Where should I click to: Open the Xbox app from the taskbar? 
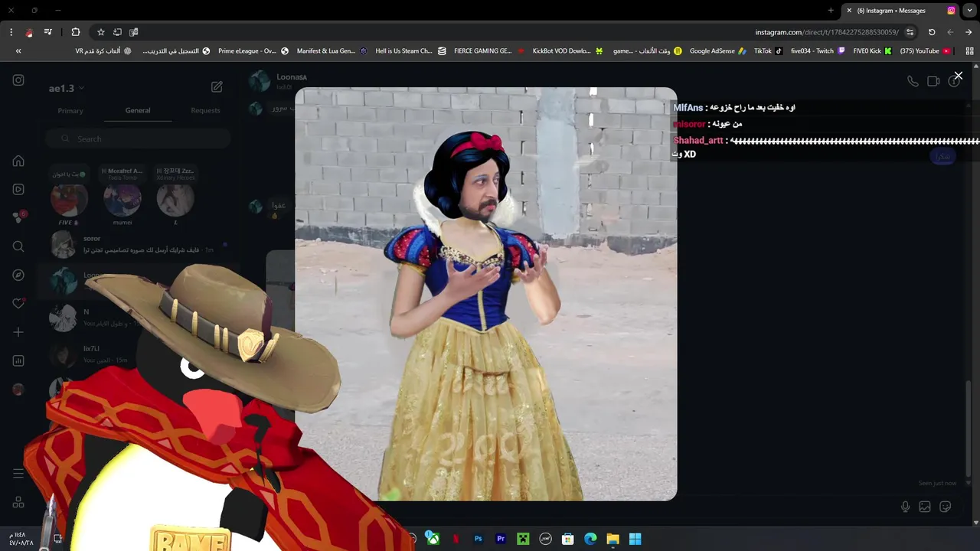(433, 539)
